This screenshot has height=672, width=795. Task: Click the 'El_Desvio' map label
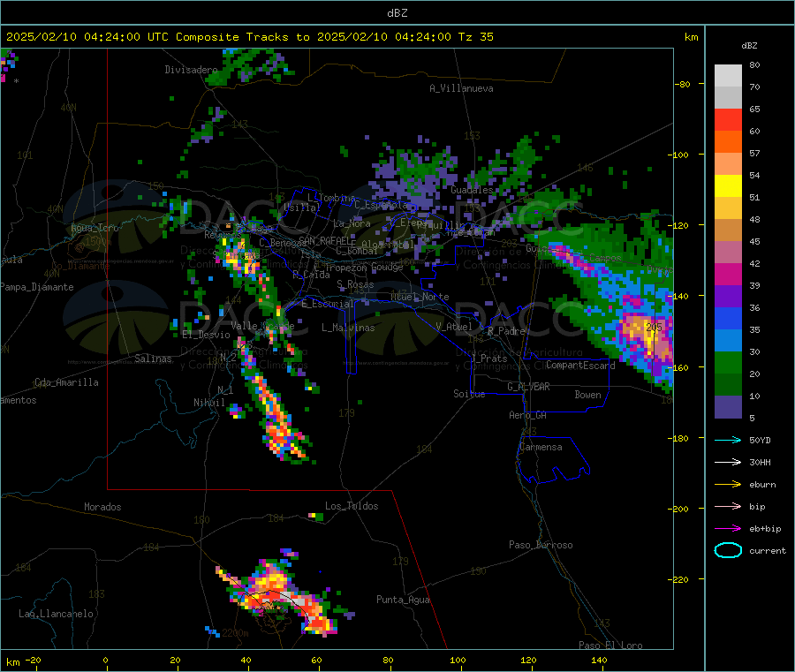(206, 335)
